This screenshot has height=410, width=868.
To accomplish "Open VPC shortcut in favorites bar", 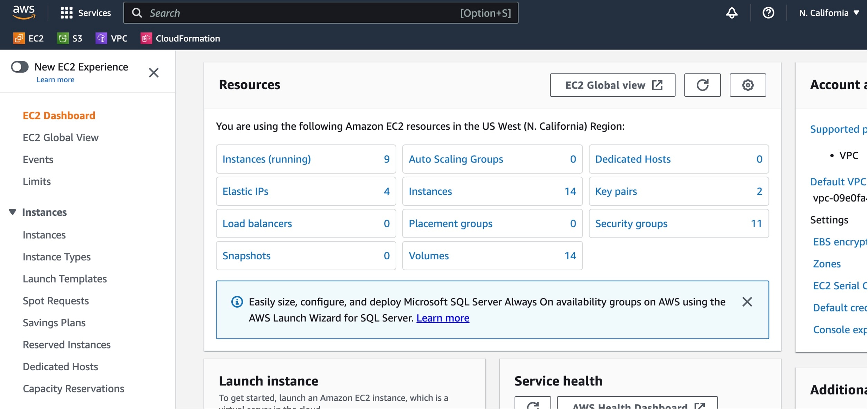I will [x=112, y=38].
